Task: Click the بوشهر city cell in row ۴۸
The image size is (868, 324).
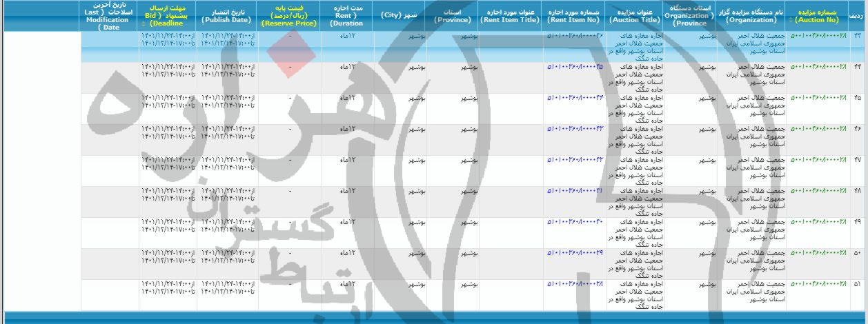Action: pyautogui.click(x=400, y=202)
